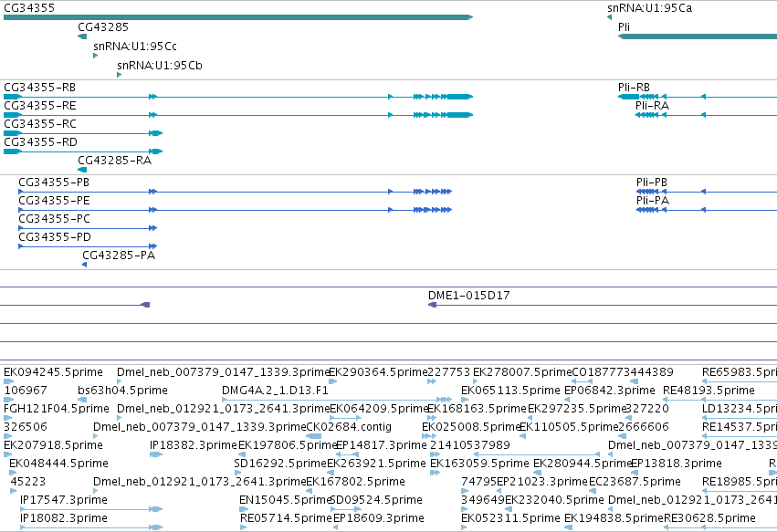This screenshot has width=777, height=532.
Task: Select the EK163059.5prime label
Action: pyautogui.click(x=479, y=464)
